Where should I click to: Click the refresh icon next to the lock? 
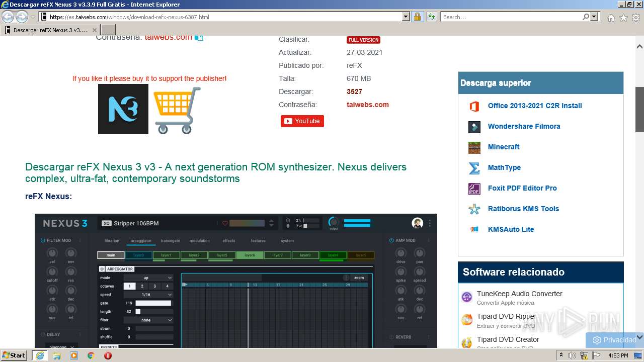pyautogui.click(x=431, y=17)
